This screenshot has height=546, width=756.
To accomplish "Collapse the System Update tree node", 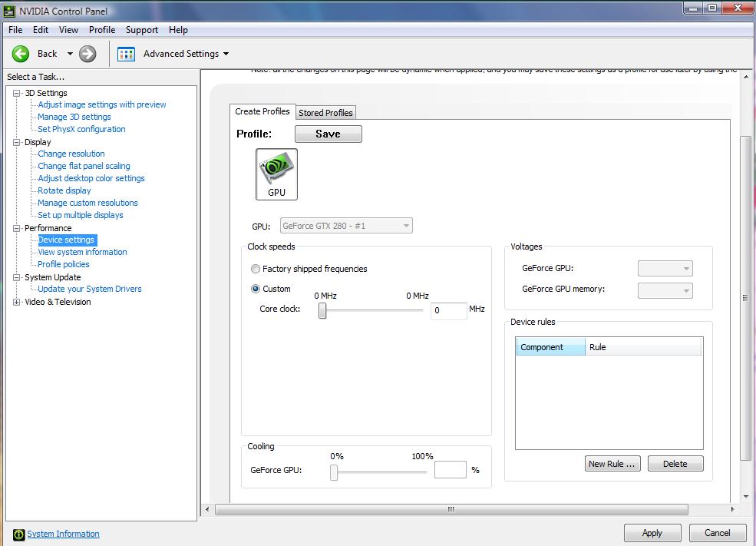I will 16,277.
